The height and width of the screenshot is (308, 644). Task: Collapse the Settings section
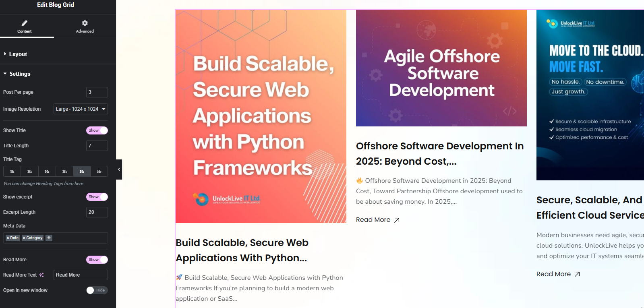[x=19, y=74]
